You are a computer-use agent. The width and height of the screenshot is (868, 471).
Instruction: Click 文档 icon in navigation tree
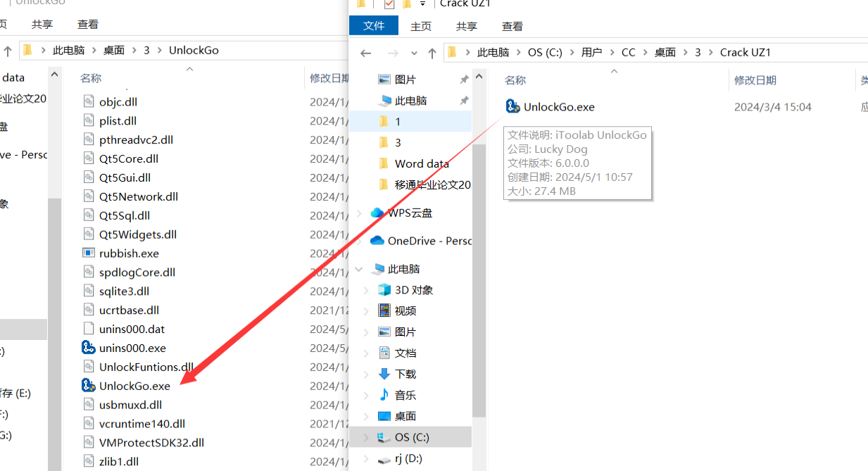tap(384, 353)
